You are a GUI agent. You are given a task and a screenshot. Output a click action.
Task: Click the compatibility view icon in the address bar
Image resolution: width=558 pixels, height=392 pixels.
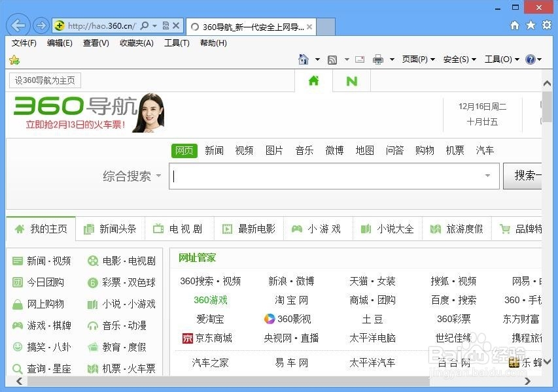(x=166, y=25)
